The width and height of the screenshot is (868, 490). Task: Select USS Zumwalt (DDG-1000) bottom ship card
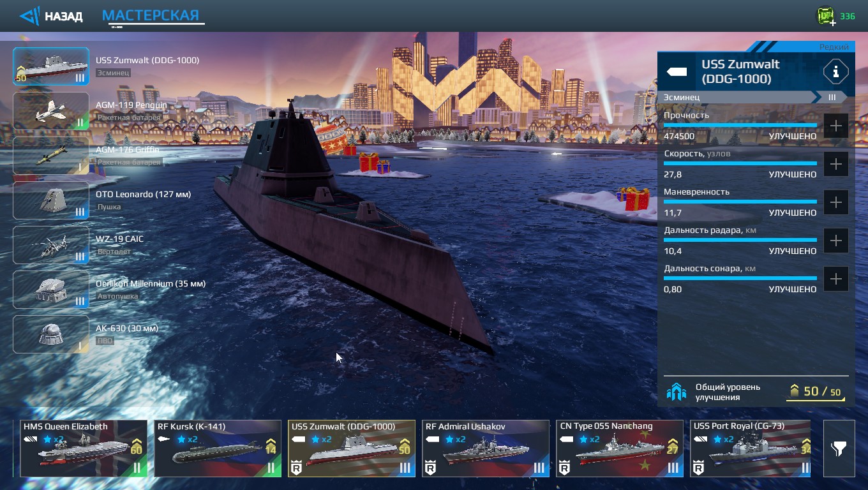(352, 448)
